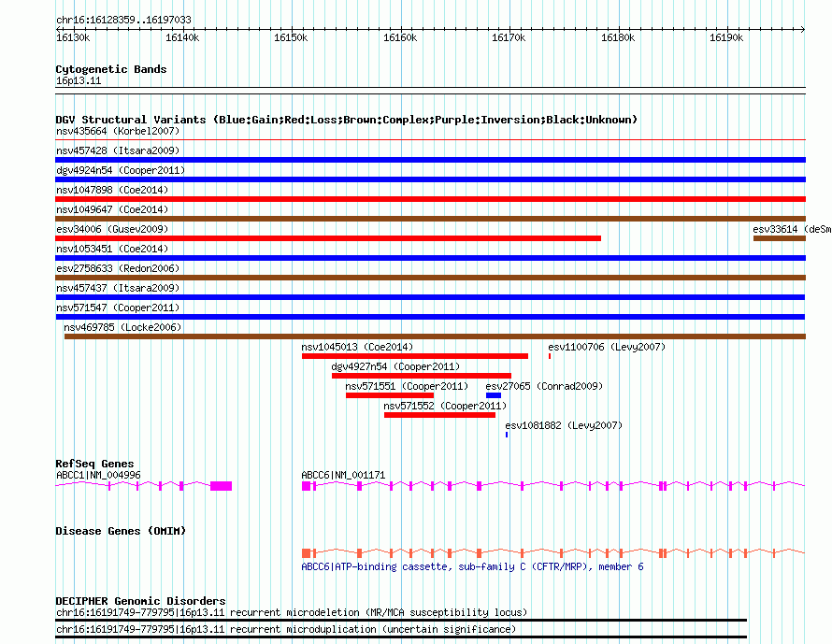Screen dimensions: 832x644
Task: Select the nsv469785 brown complex bar
Action: click(435, 336)
